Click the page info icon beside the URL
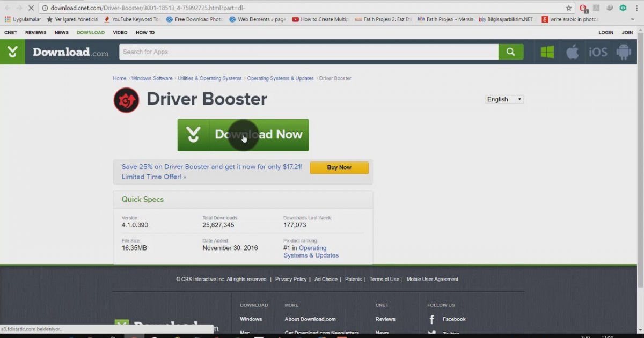 pyautogui.click(x=45, y=8)
